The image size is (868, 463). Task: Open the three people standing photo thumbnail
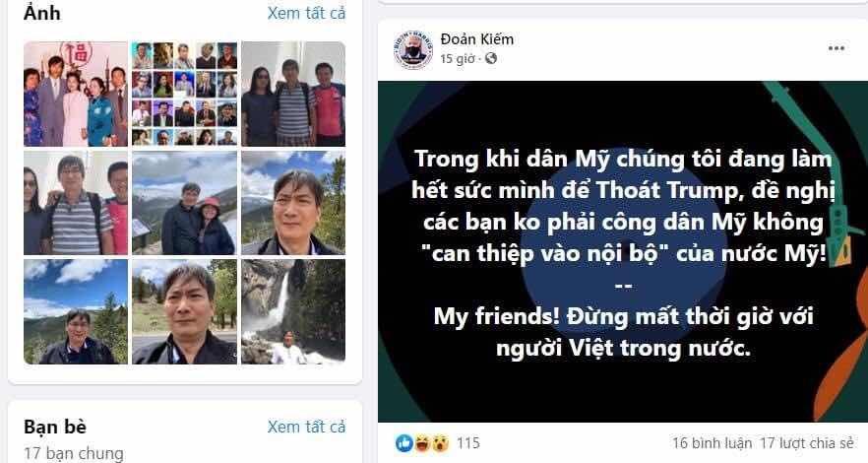pyautogui.click(x=293, y=95)
